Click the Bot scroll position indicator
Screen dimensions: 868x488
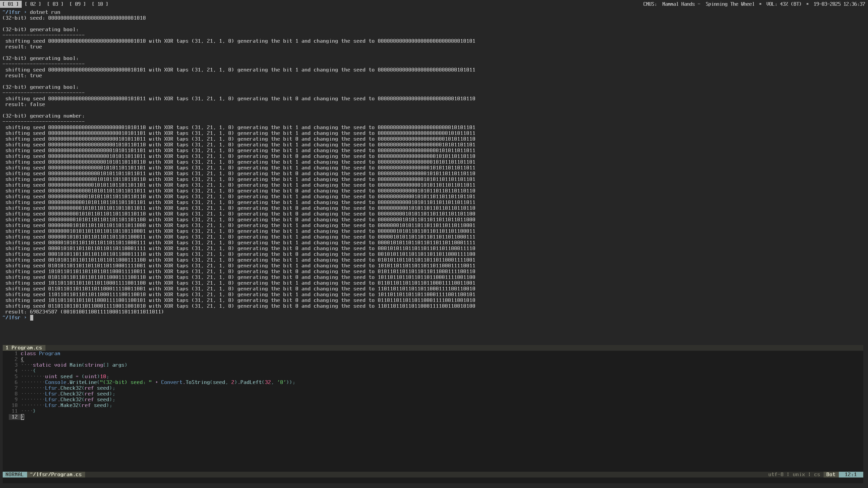coord(831,474)
